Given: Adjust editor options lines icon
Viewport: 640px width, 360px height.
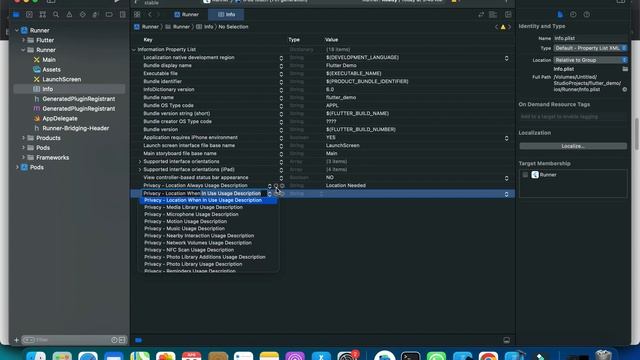Looking at the screenshot, I should (493, 15).
